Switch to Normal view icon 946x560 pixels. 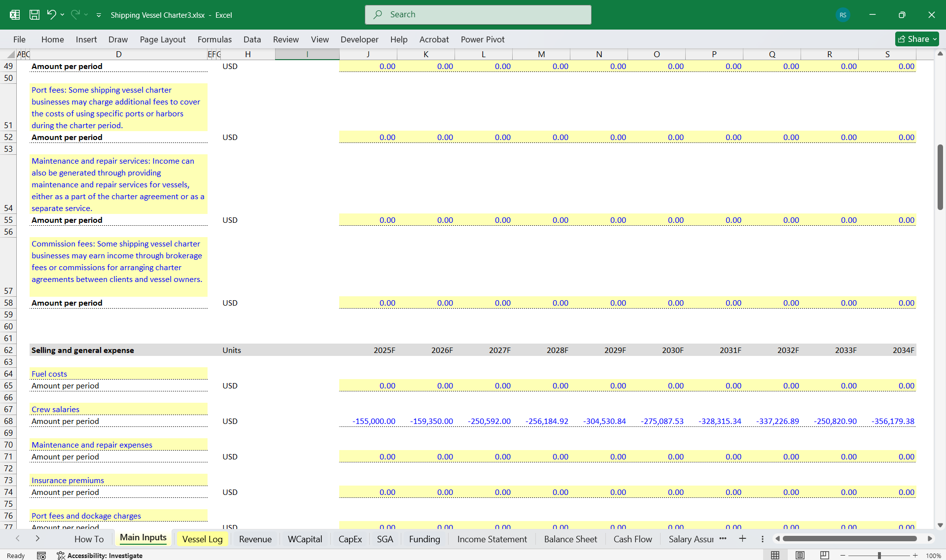tap(775, 556)
